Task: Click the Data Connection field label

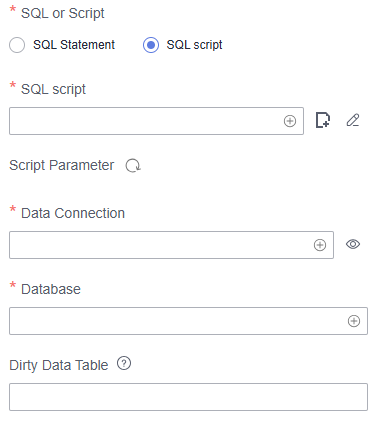Action: click(x=73, y=213)
